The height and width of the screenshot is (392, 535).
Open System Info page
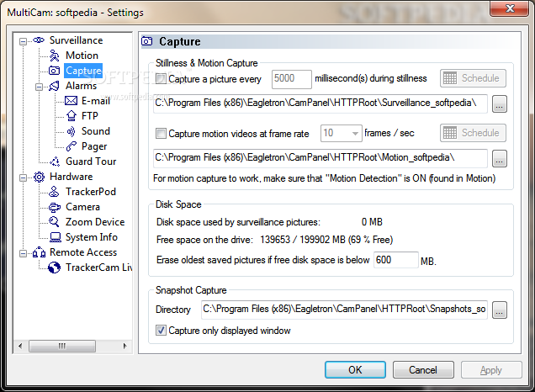pyautogui.click(x=92, y=237)
